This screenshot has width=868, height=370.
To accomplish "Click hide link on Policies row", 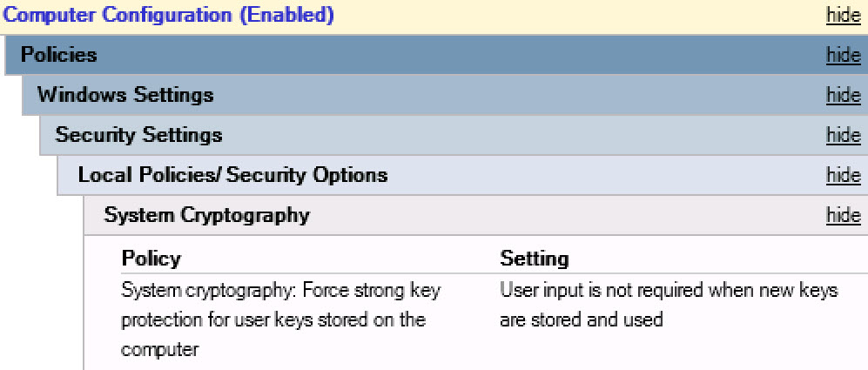I will 843,56.
